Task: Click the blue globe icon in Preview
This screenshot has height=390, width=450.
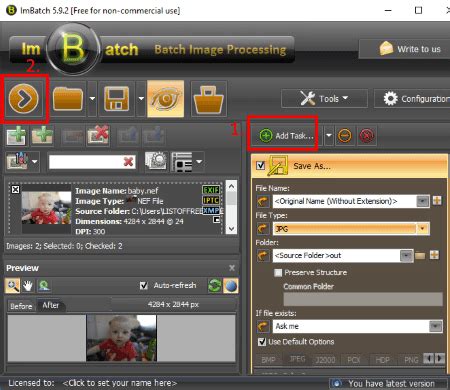Action: [231, 286]
